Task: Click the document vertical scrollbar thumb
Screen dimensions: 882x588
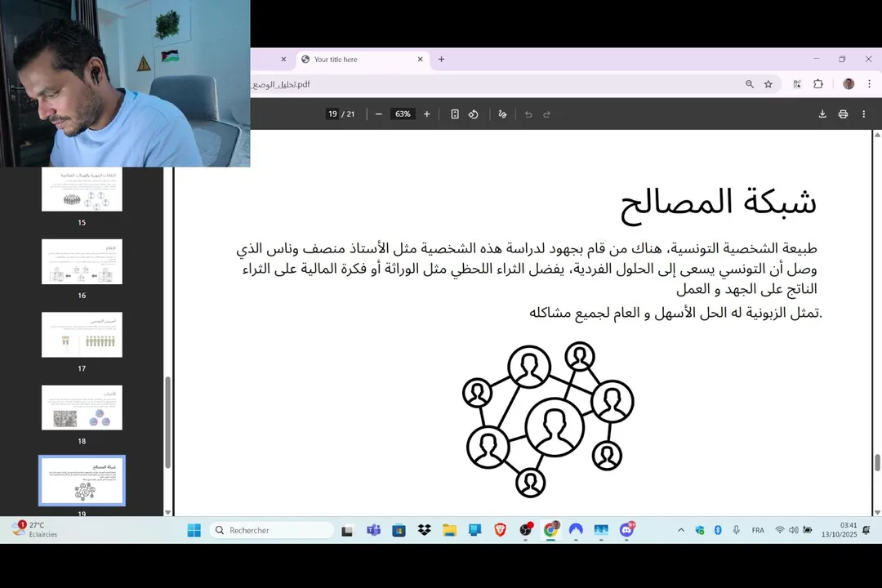Action: pyautogui.click(x=877, y=462)
